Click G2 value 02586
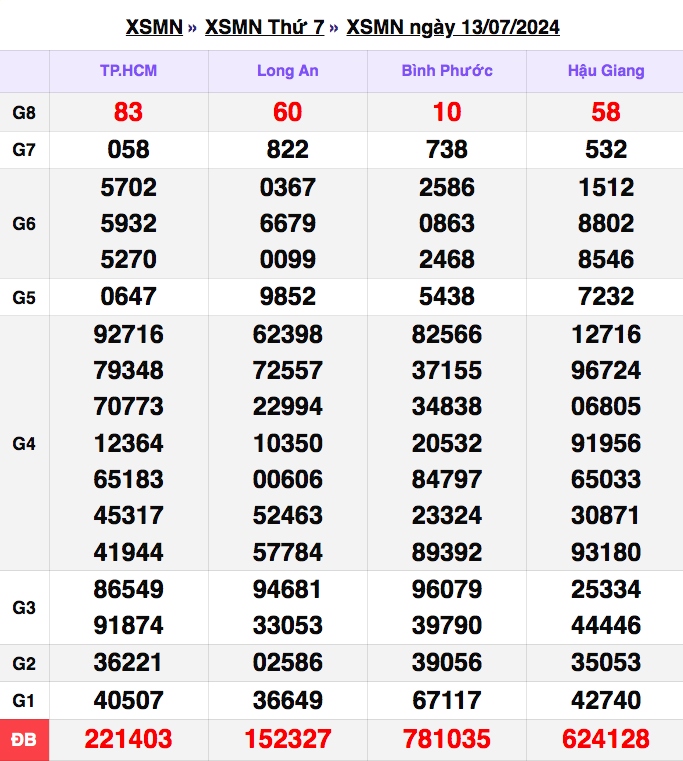The width and height of the screenshot is (683, 761). point(287,662)
